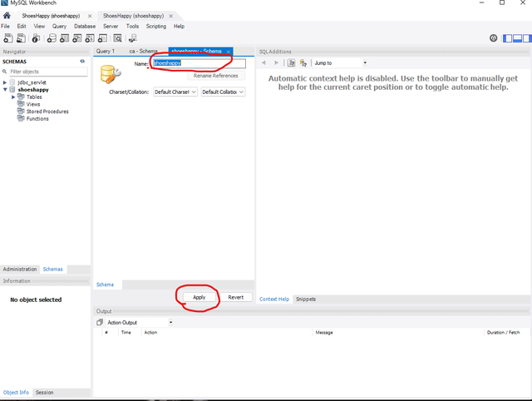Close the second ShoesHappy connection tab
This screenshot has width=532, height=401.
(x=170, y=16)
